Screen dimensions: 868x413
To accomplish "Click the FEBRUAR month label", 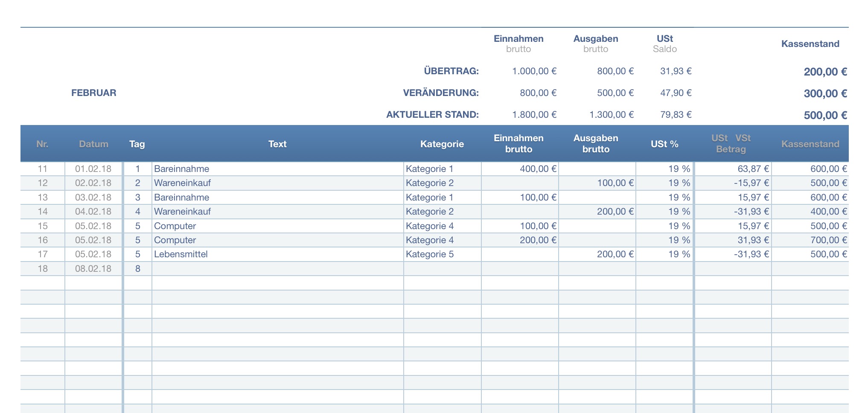I will pyautogui.click(x=93, y=93).
